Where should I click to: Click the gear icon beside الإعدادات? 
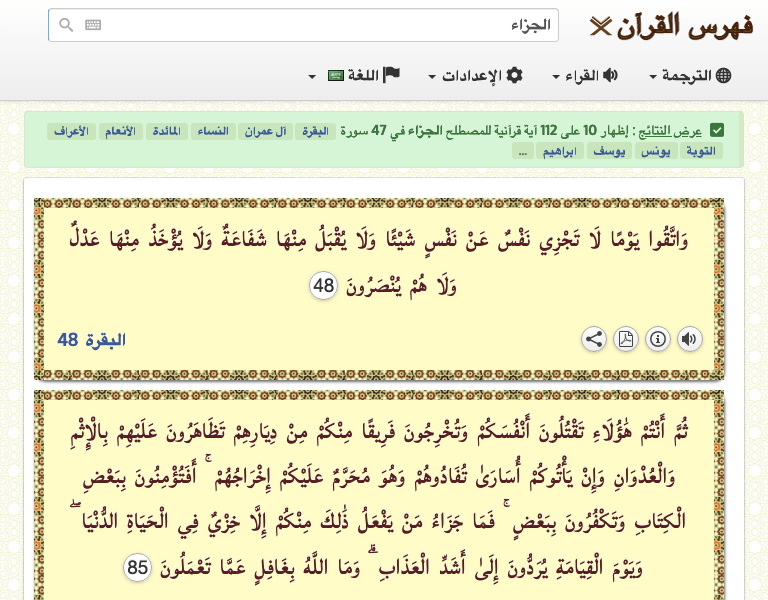point(514,75)
